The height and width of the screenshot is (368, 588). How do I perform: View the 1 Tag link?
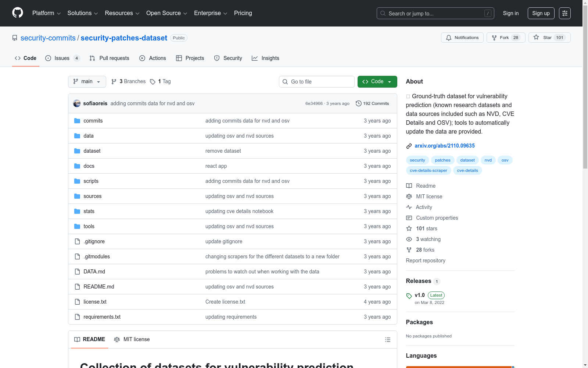click(x=160, y=82)
